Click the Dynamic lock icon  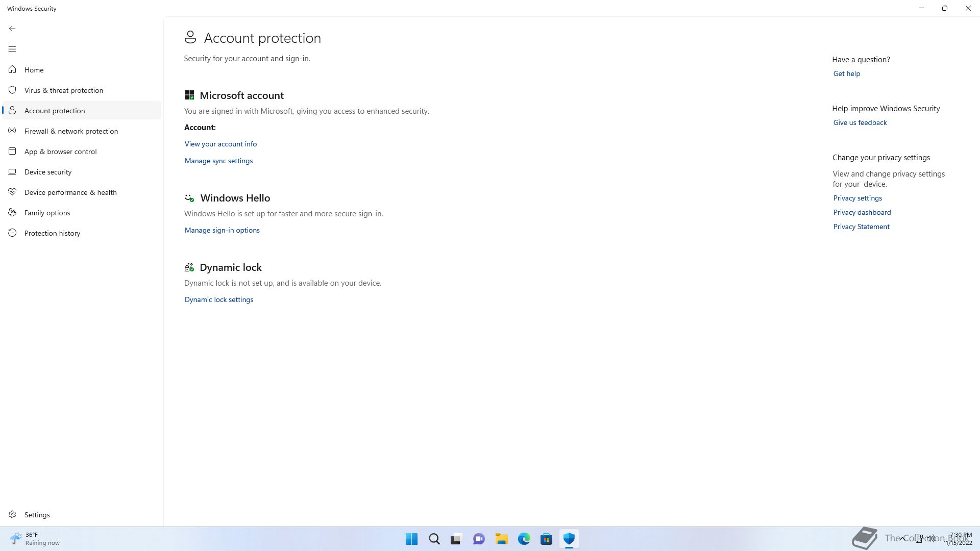point(189,267)
